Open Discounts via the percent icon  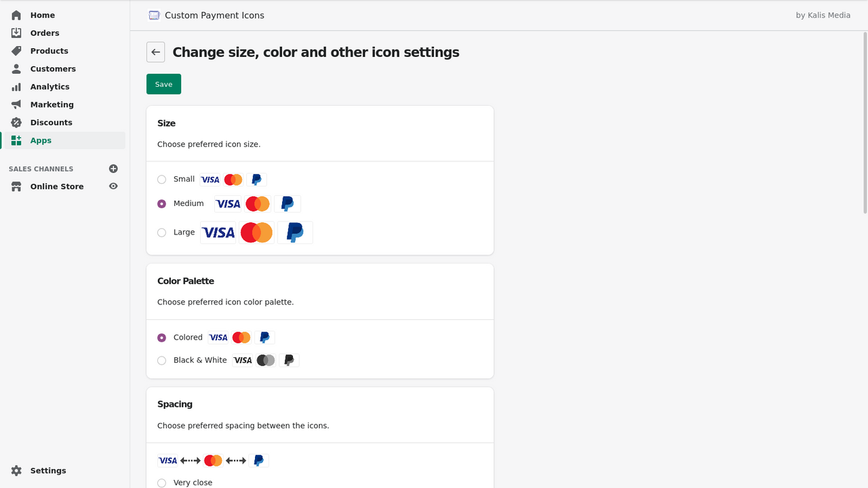[x=15, y=122]
